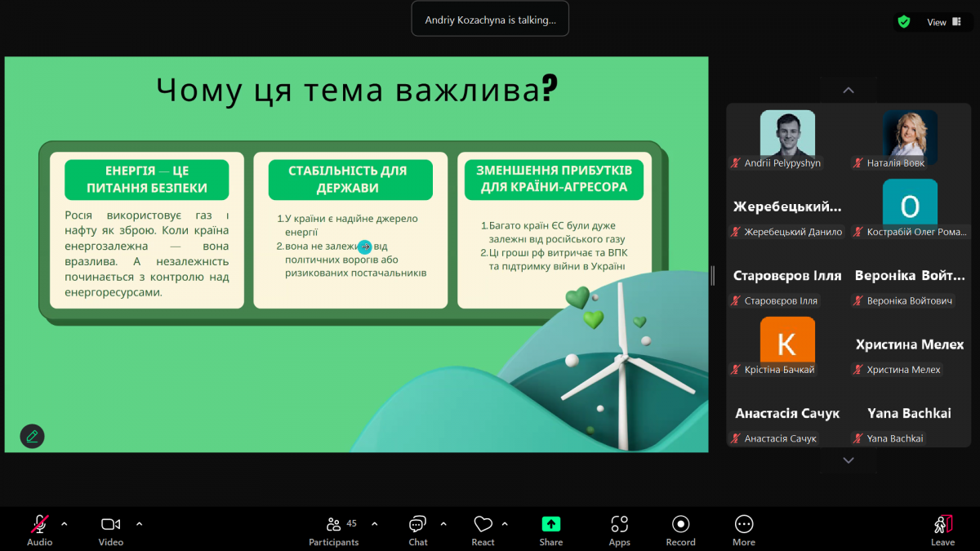The image size is (980, 551).
Task: Mute your microphone using the Audio icon
Action: 39,522
